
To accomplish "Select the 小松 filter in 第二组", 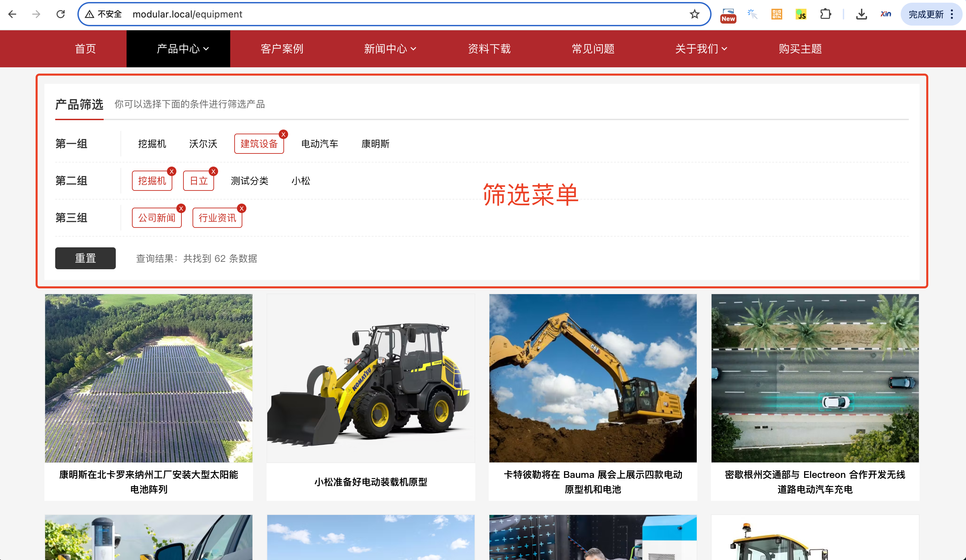I will pos(301,181).
